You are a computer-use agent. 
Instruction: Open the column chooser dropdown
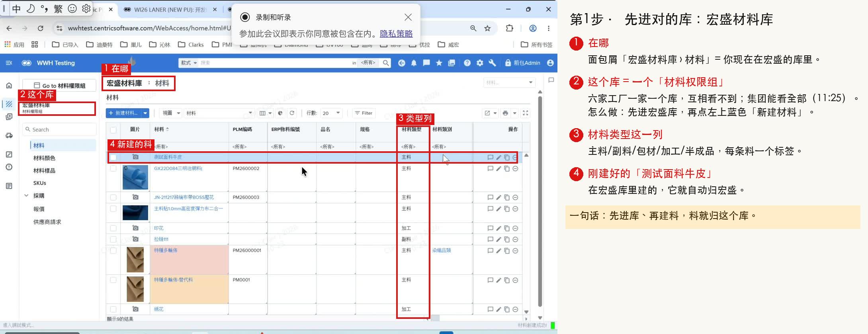coord(266,113)
